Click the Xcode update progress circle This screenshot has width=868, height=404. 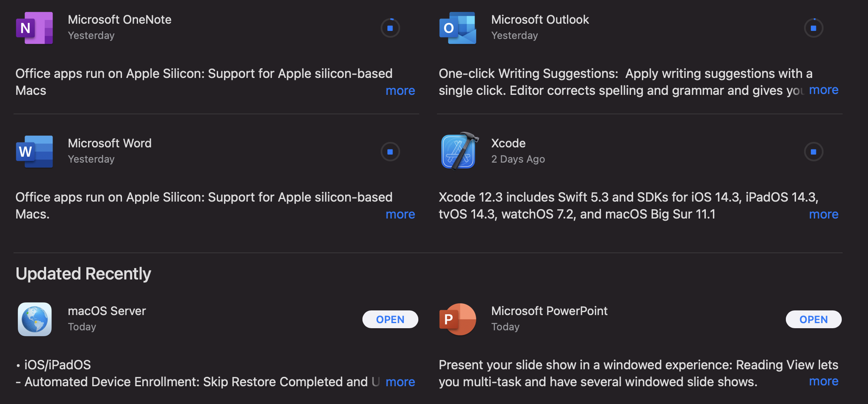pyautogui.click(x=813, y=151)
